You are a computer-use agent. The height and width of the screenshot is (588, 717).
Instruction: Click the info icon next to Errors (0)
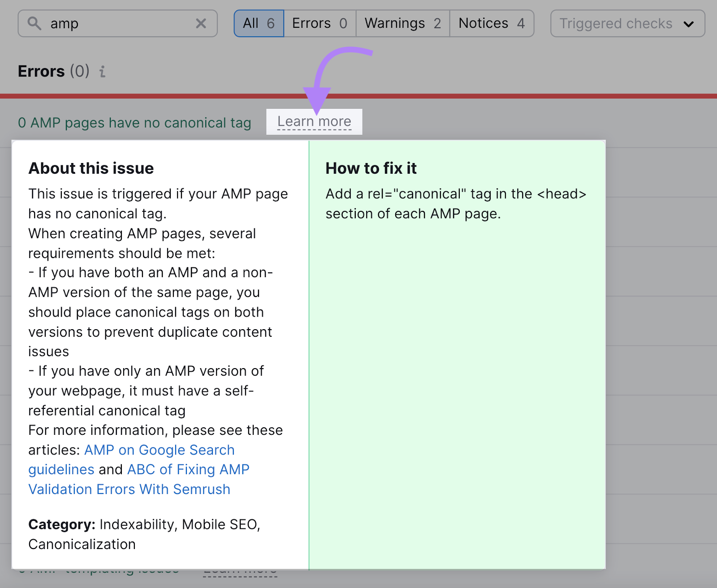102,72
